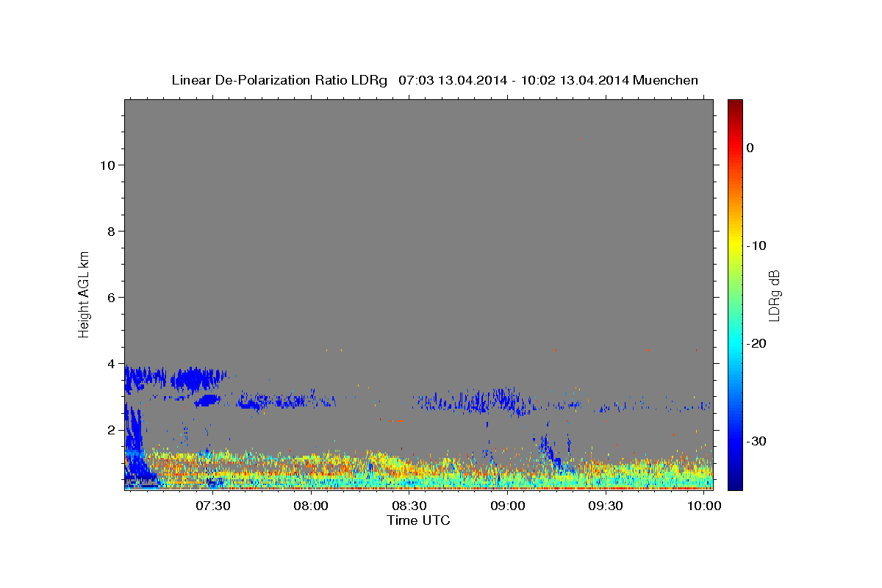
Task: Click the "Height AGL km" axis label
Action: pos(84,293)
